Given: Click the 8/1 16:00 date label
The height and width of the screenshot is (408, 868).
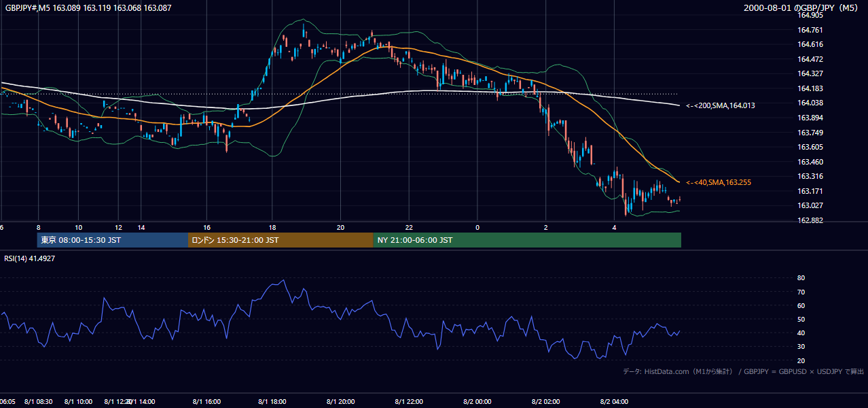Looking at the screenshot, I should click(x=206, y=402).
